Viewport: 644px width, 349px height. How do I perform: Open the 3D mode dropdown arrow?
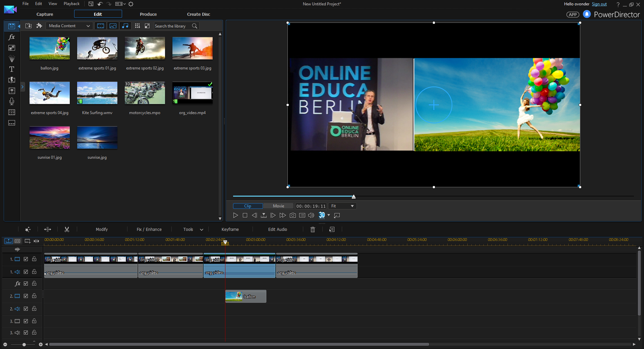329,215
